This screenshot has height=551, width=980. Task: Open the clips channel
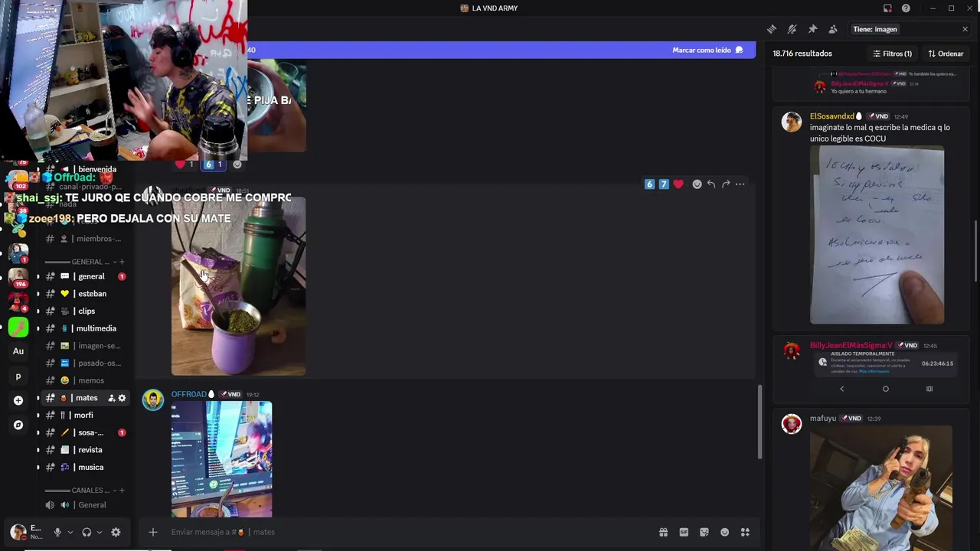84,311
